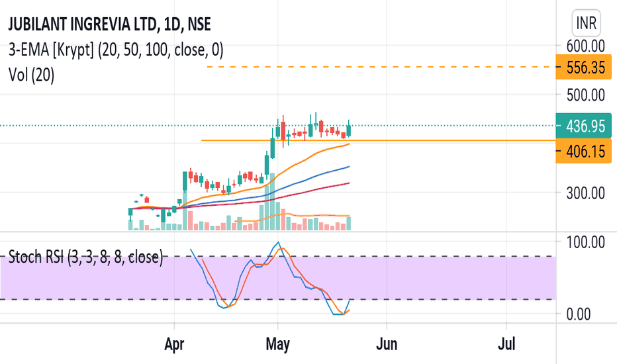Screen dimensions: 617x364
Task: Select the solid orange horizontal line at 406.15
Action: click(x=378, y=140)
